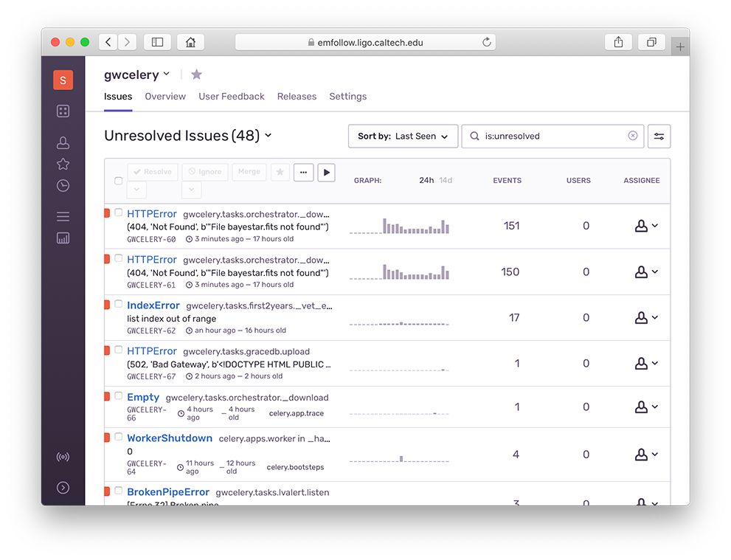Viewport: 731px width, 560px height.
Task: Check the GWCELERY-60 HTTPError issue
Action: (119, 212)
